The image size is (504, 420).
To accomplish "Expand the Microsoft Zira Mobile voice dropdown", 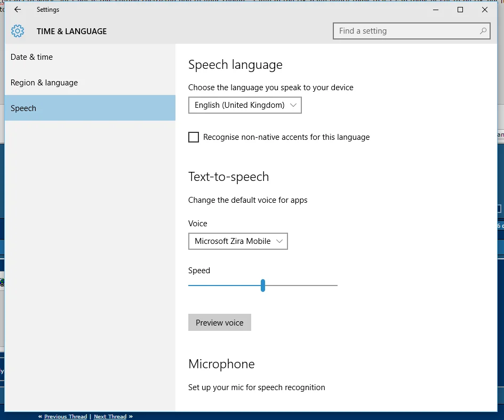I will (x=238, y=241).
